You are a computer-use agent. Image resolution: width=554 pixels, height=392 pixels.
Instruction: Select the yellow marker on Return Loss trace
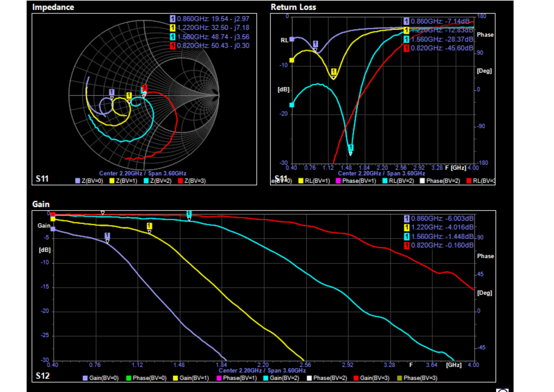coord(334,71)
